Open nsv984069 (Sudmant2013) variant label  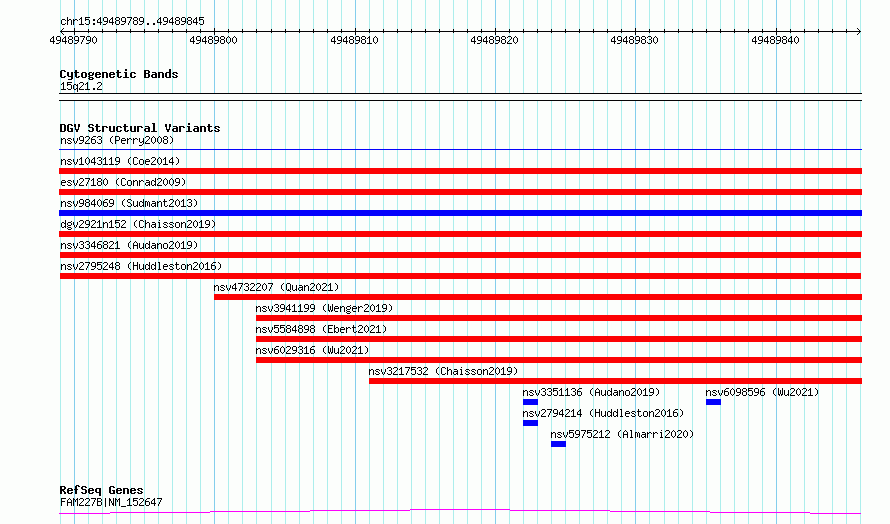pyautogui.click(x=129, y=203)
